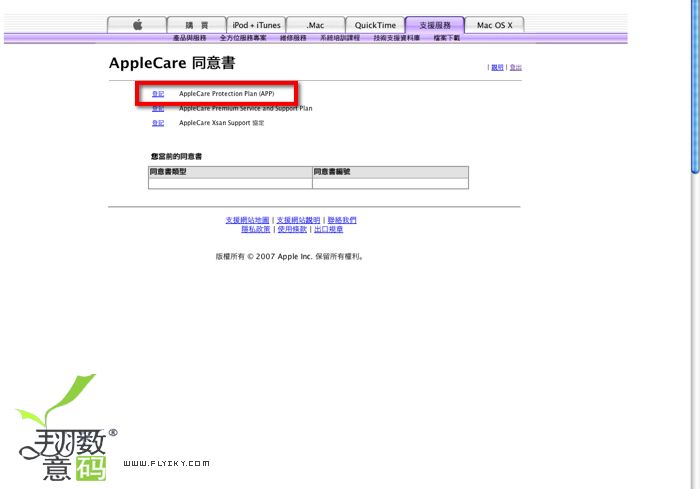
Task: Click the AppleCare Protection Plan (APP) text
Action: coord(226,94)
